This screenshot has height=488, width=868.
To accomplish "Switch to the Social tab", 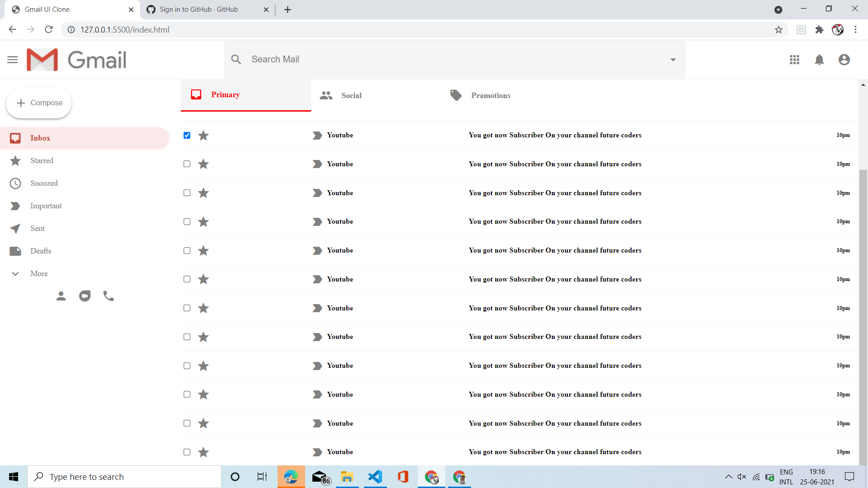I will click(351, 95).
